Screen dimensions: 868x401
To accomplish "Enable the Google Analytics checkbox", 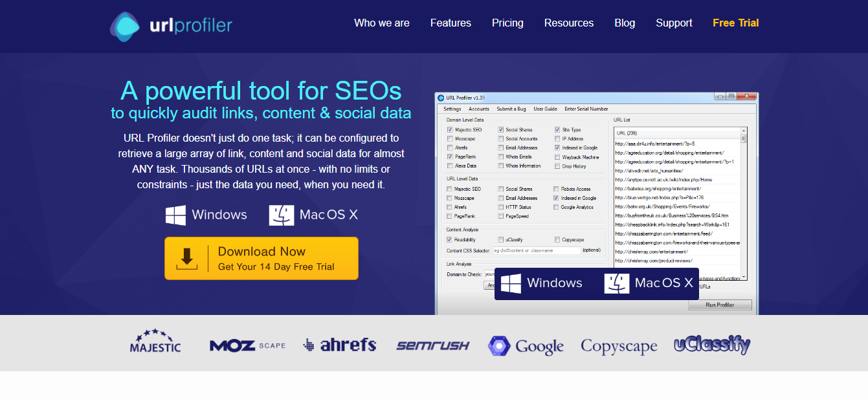I will pos(556,207).
